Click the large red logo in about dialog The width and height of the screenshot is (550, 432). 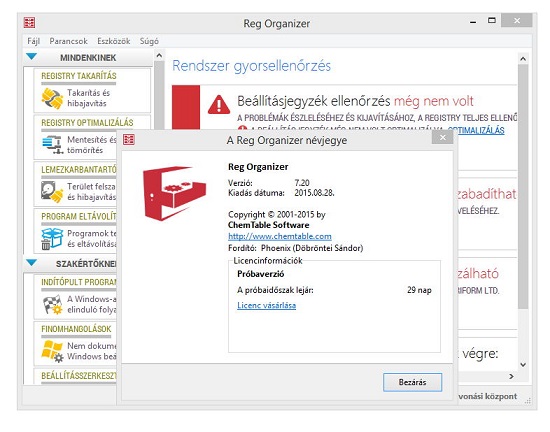(x=174, y=193)
